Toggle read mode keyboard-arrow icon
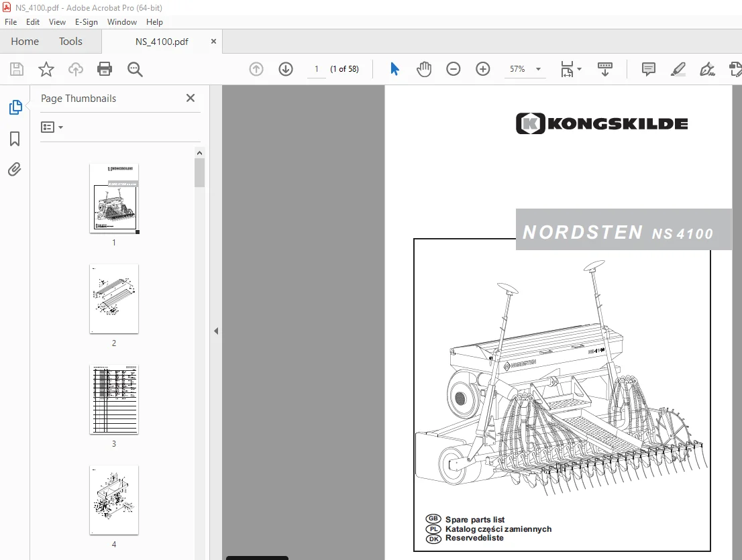742x560 pixels. [x=604, y=69]
